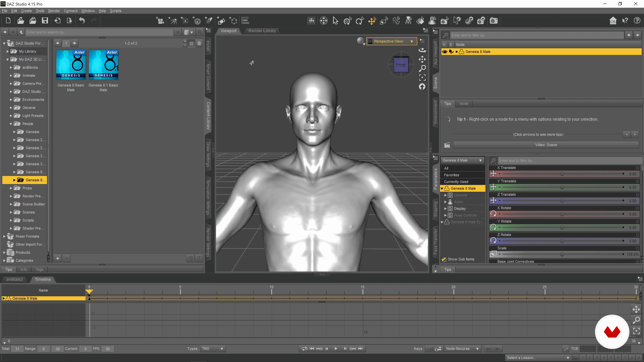The height and width of the screenshot is (362, 644).
Task: Click the add folder plus button
Action: click(x=58, y=259)
